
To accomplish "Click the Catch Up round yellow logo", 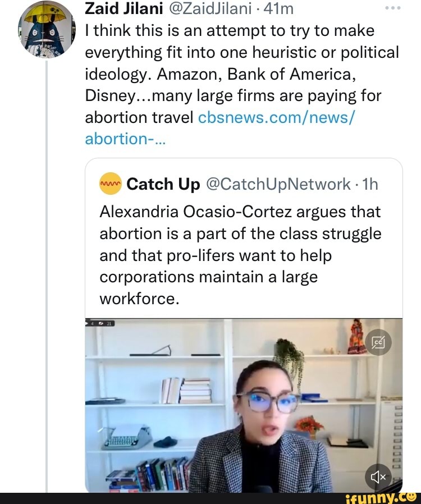I will [x=110, y=185].
